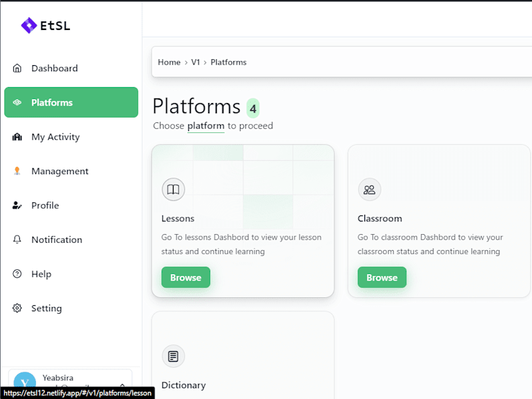532x399 pixels.
Task: Open My Activity in the sidebar
Action: 71,137
